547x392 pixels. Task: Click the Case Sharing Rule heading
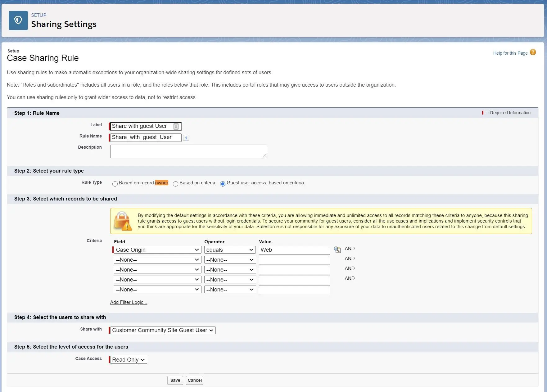point(43,58)
